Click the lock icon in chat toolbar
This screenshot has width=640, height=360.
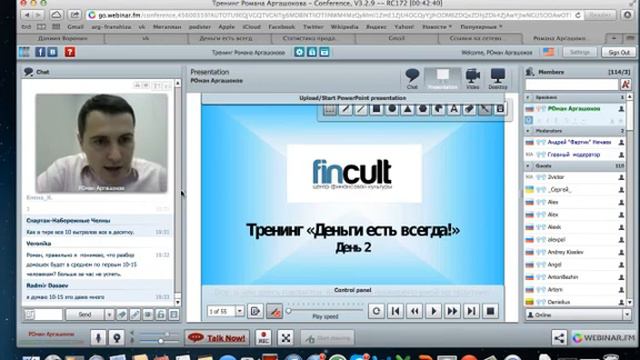point(161,314)
